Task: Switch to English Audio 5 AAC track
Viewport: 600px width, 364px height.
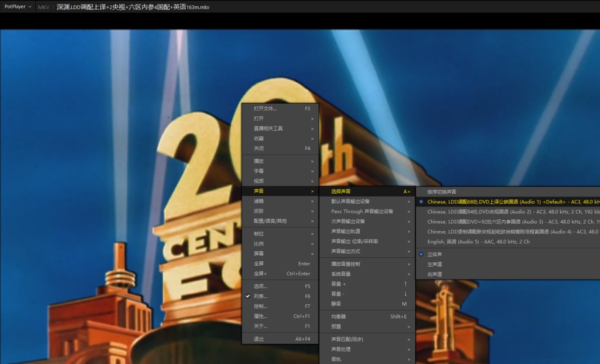Action: 478,242
